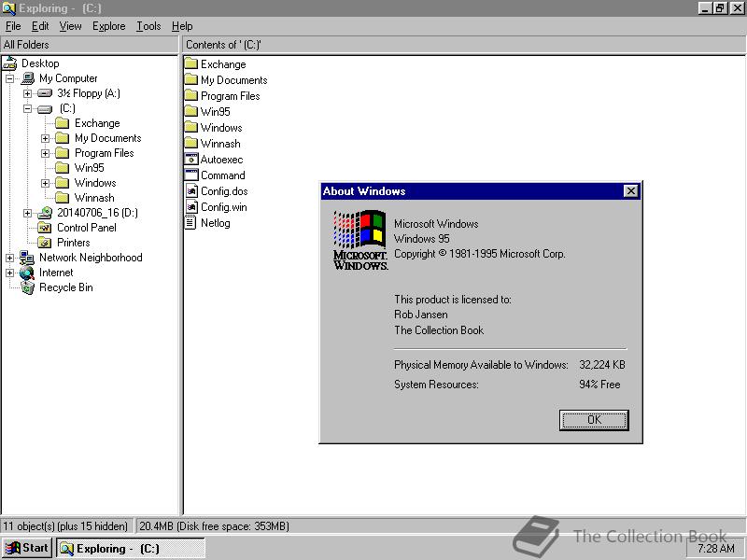Select the CD drive 20140706_16 (D:) icon

click(x=45, y=213)
